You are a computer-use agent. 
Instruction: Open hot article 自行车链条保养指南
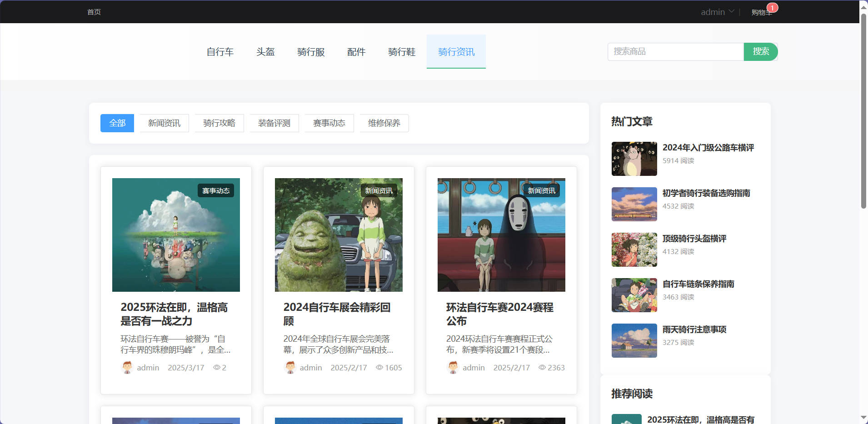click(x=698, y=284)
